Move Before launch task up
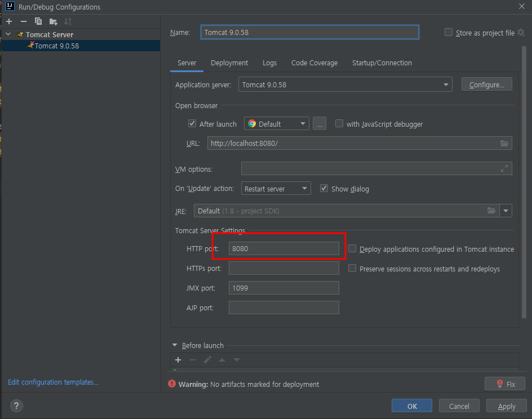 pyautogui.click(x=222, y=360)
